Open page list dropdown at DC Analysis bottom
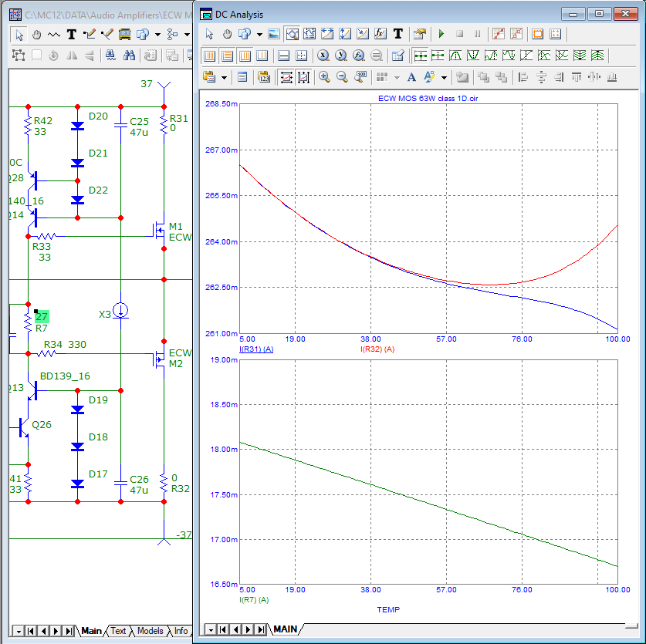The height and width of the screenshot is (644, 646). click(x=211, y=629)
